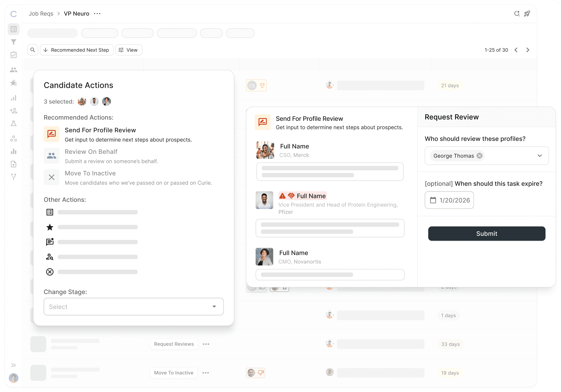This screenshot has width=561, height=392.
Task: Go to next page of candidates
Action: (528, 50)
